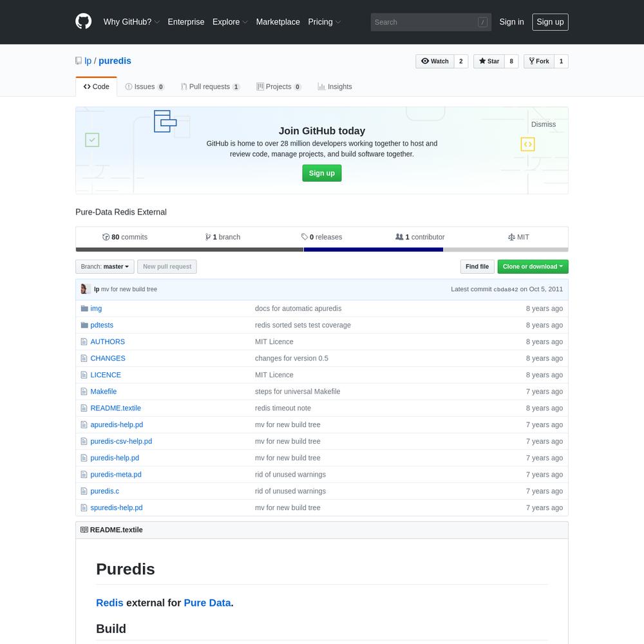Switch to the Code tab
This screenshot has width=644, height=644.
96,87
